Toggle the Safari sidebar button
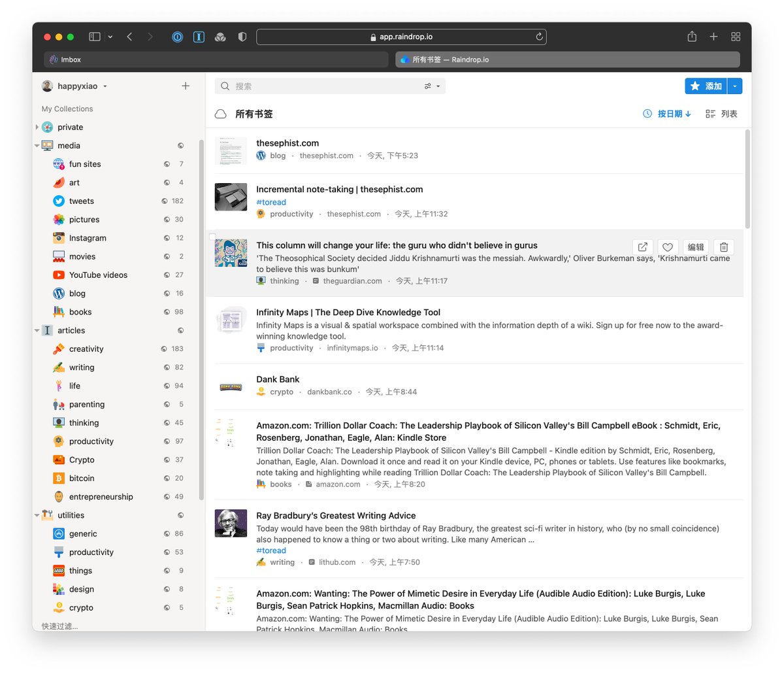 click(x=95, y=37)
